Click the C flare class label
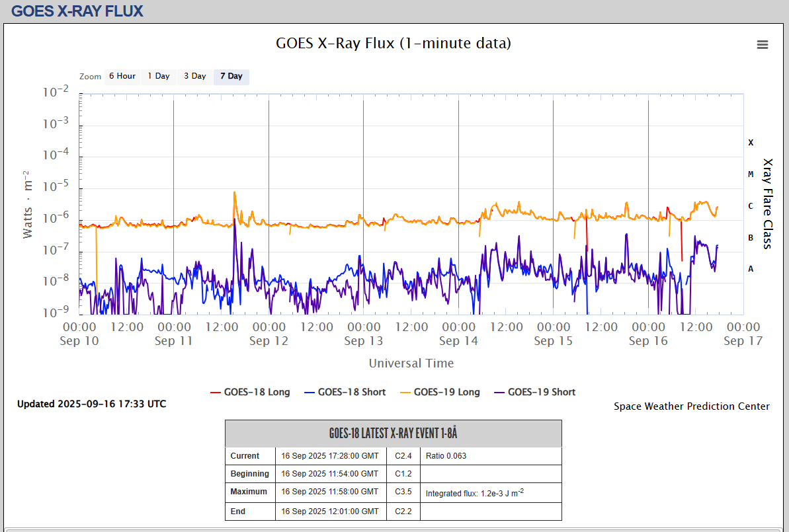This screenshot has width=789, height=532. tap(751, 206)
